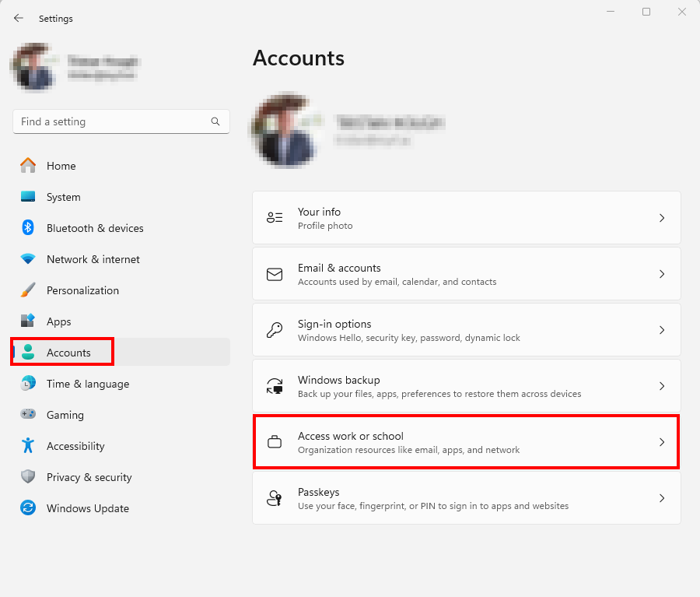Screen dimensions: 700x597
Task: Expand Access work or school chevron
Action: click(x=662, y=442)
